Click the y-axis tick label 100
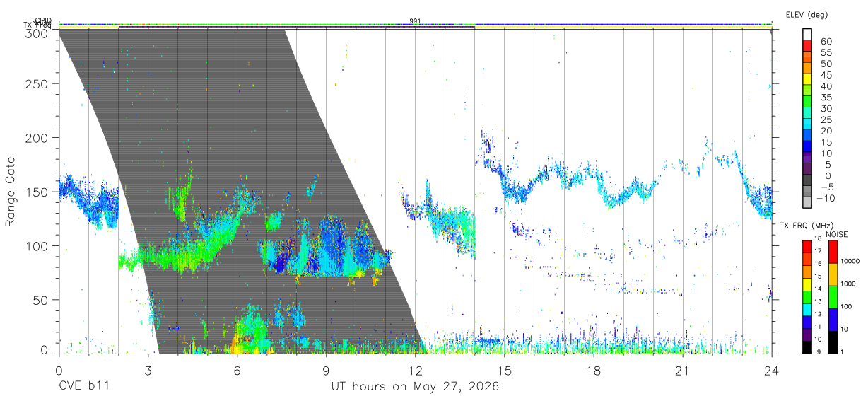 (37, 245)
